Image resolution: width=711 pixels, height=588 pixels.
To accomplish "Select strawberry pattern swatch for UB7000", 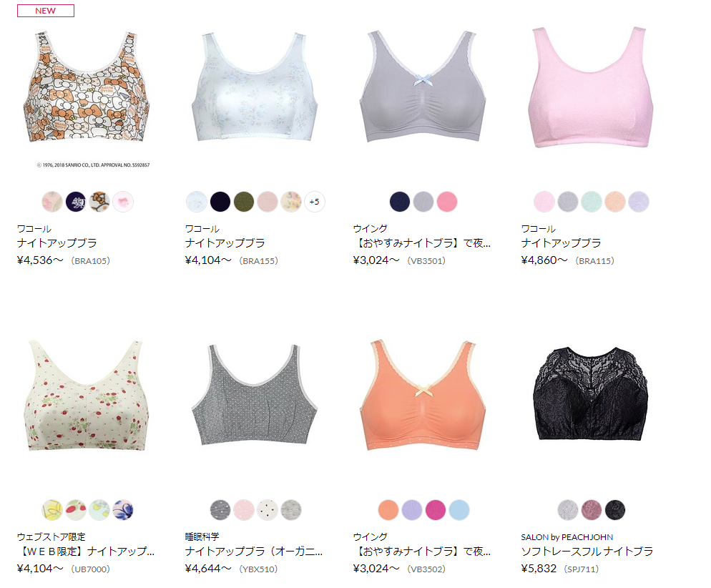I will tap(76, 510).
